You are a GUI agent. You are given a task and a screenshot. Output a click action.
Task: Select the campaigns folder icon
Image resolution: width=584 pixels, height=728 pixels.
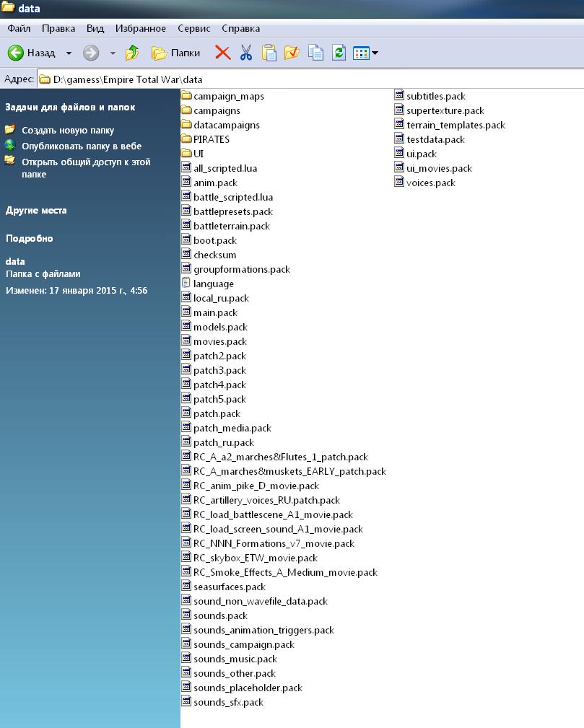(x=186, y=110)
